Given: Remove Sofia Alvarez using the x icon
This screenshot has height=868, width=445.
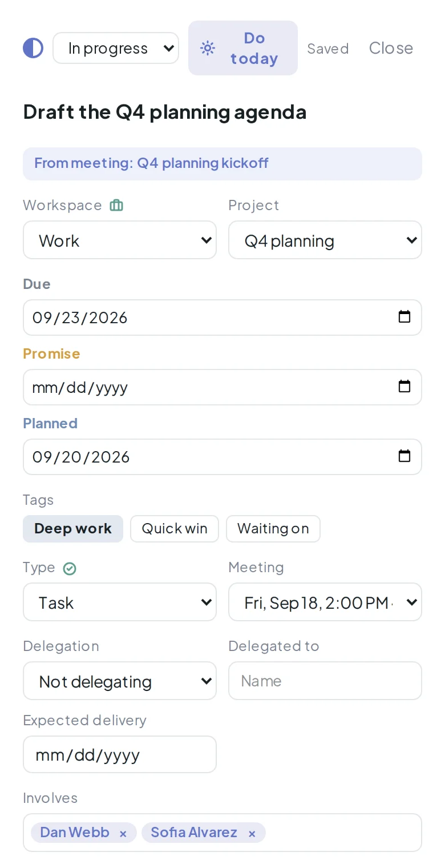Looking at the screenshot, I should click(x=252, y=834).
